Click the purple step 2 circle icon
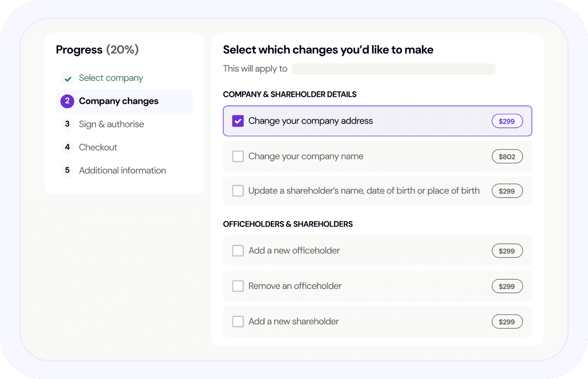Screen dimensions: 588x379 point(67,101)
